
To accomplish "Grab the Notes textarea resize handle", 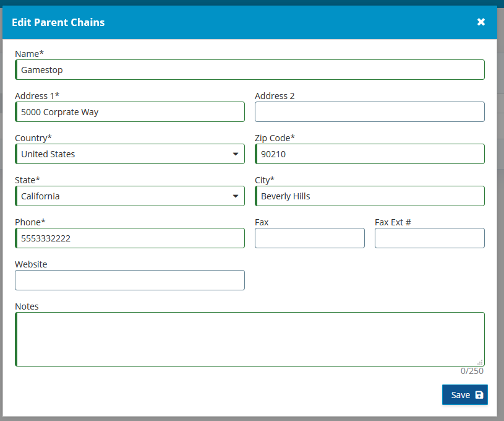I will coord(481,362).
